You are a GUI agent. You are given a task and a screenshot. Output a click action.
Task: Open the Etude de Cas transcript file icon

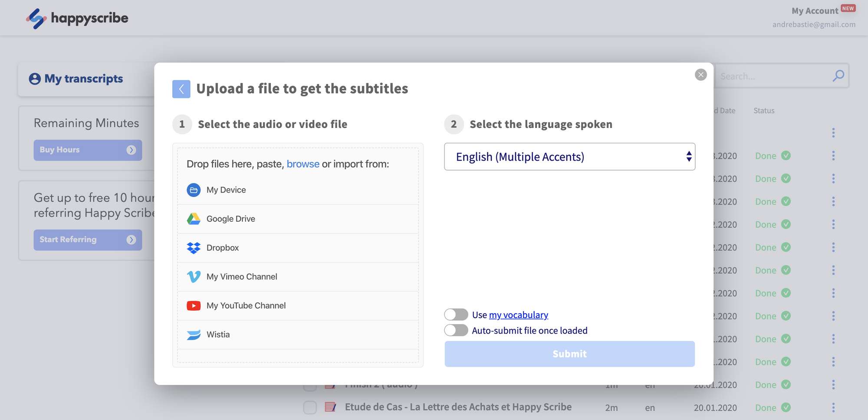pyautogui.click(x=331, y=407)
